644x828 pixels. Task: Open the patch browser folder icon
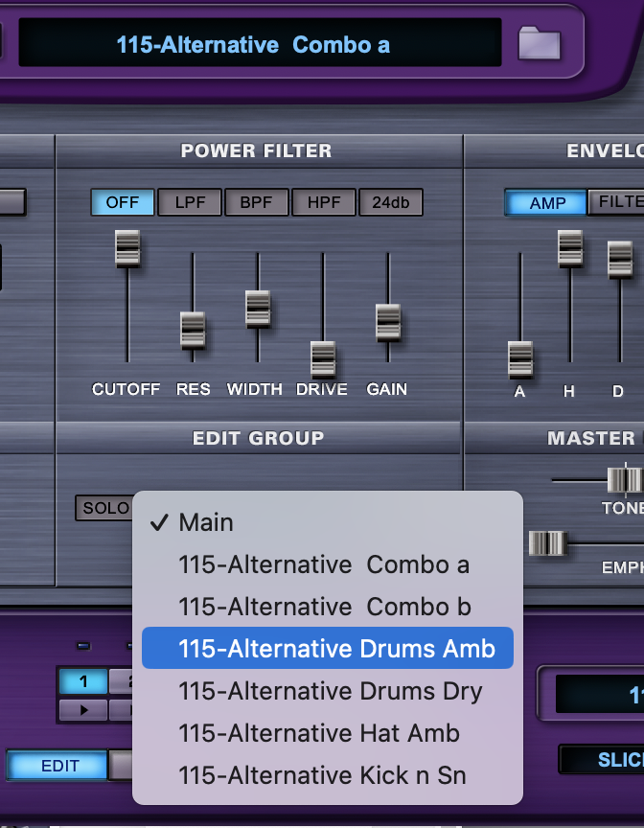539,43
